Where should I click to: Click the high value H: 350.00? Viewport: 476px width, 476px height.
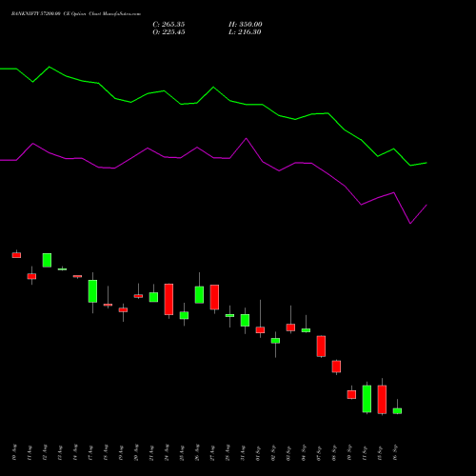[246, 25]
